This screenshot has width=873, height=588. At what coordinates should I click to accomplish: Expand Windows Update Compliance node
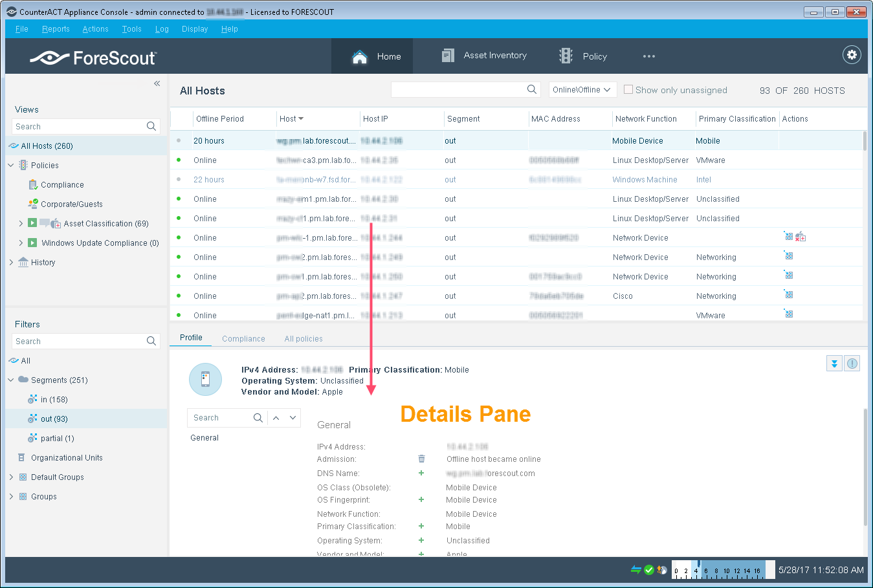click(21, 243)
